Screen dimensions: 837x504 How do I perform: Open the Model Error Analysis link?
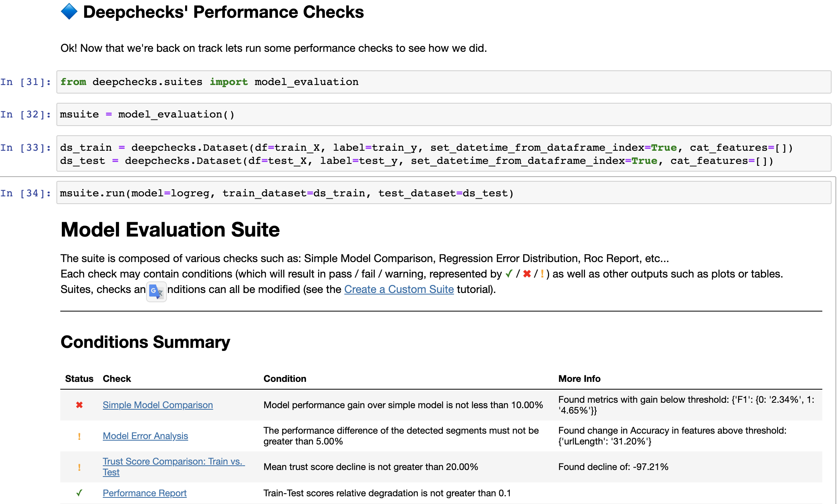145,436
